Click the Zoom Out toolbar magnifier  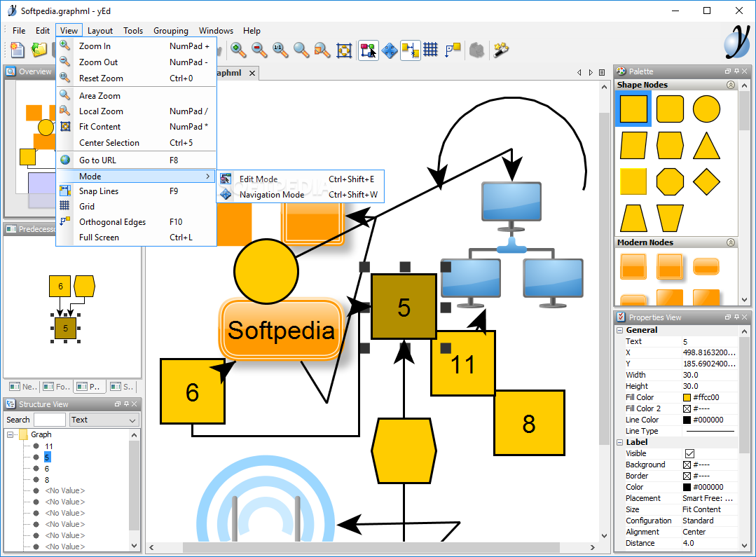259,50
